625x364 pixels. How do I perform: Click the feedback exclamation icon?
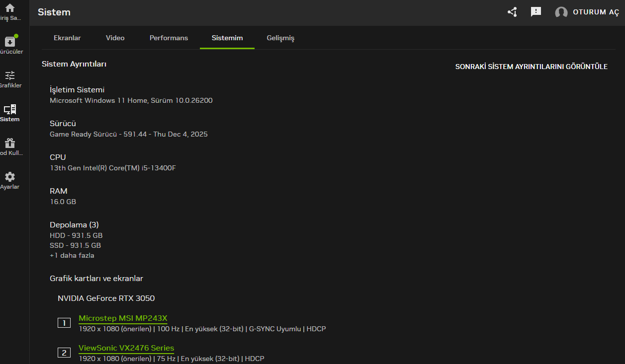[x=536, y=12]
